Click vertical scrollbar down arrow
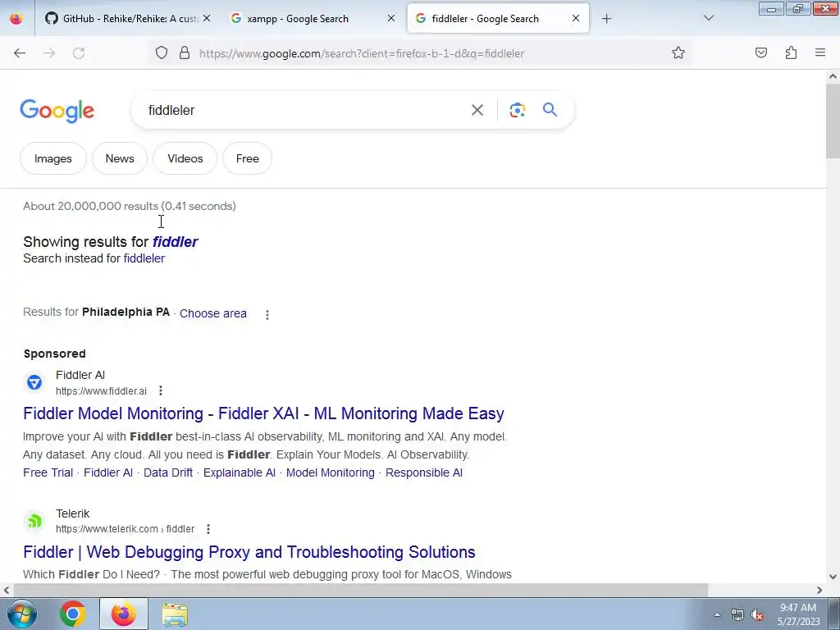The width and height of the screenshot is (840, 630). click(833, 577)
